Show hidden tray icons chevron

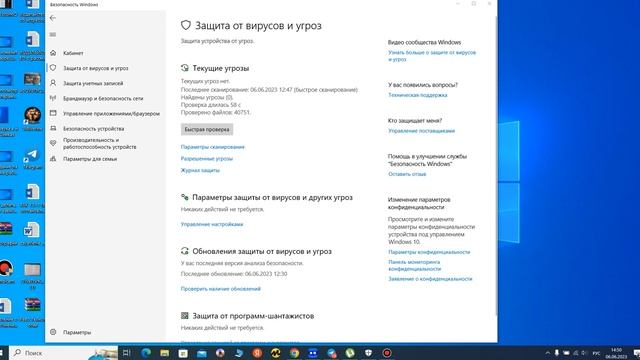coord(547,353)
